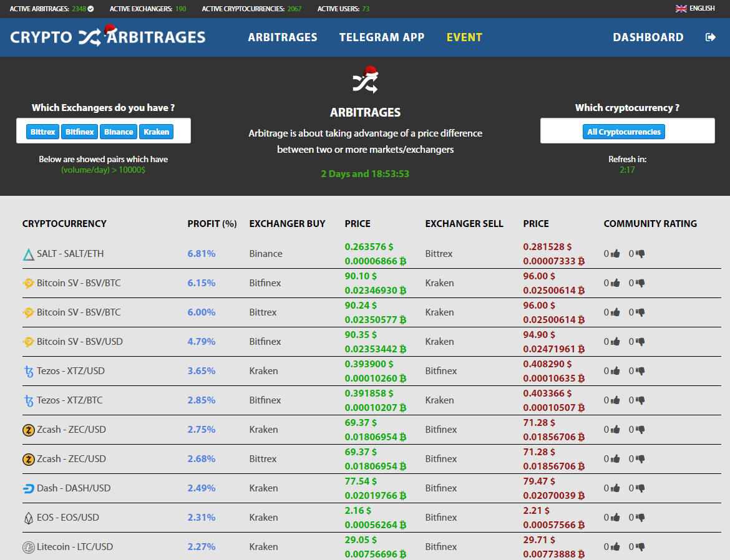Click Binance in the SALT buy column
Screen dimensions: 730x560
(x=266, y=254)
